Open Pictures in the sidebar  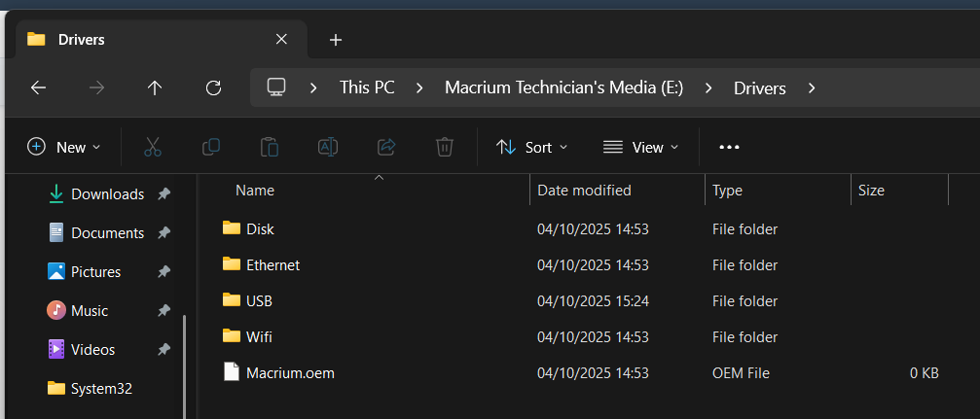pos(95,272)
